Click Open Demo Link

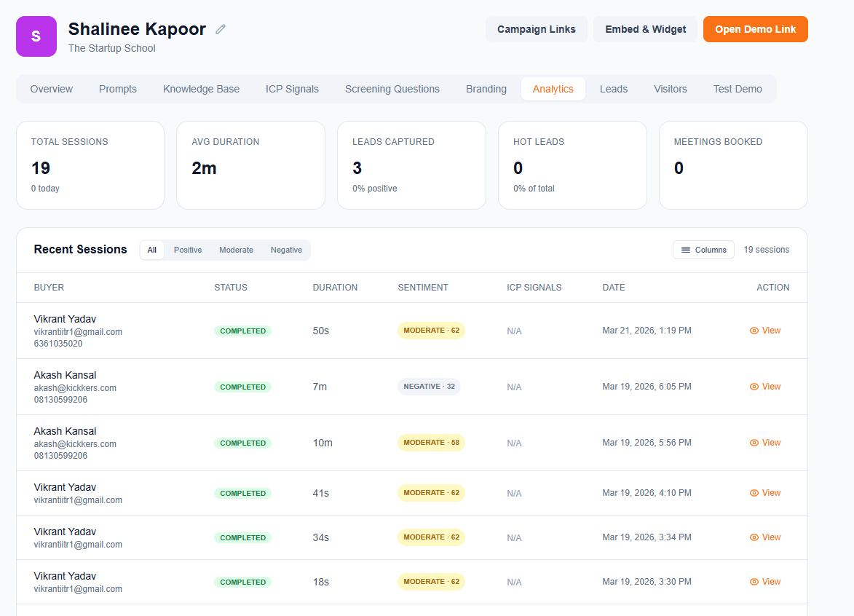[x=755, y=29]
